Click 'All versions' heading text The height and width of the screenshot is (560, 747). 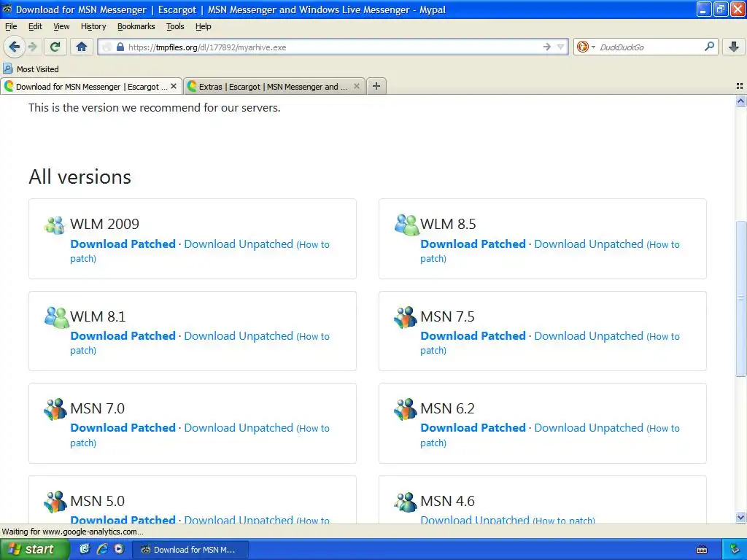(80, 176)
